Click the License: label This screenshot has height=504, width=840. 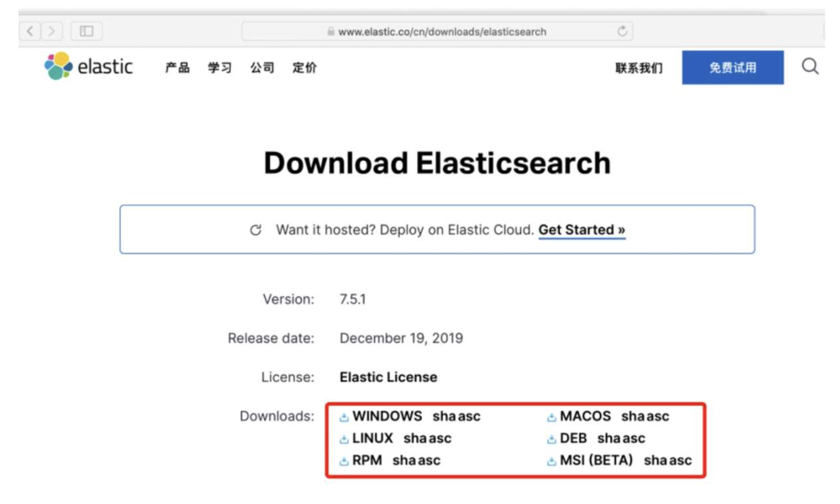point(288,377)
